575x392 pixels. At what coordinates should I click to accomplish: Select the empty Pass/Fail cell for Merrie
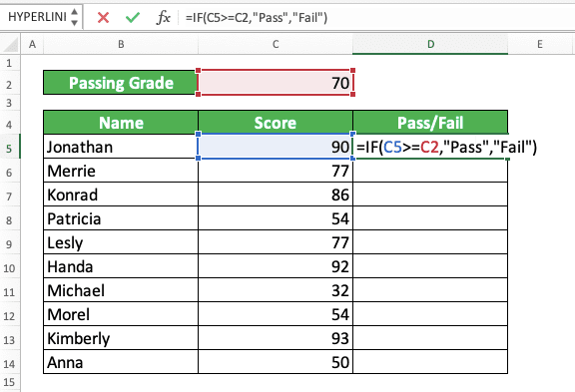[430, 171]
